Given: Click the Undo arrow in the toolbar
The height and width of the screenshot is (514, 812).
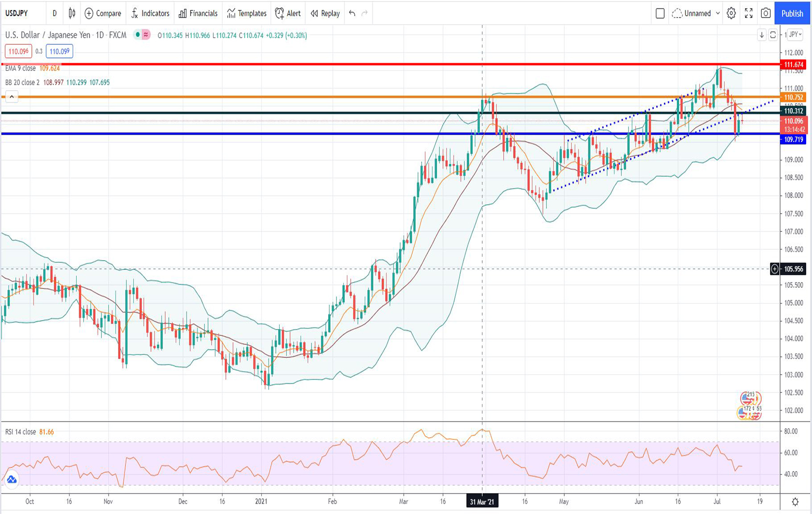Looking at the screenshot, I should pos(352,14).
